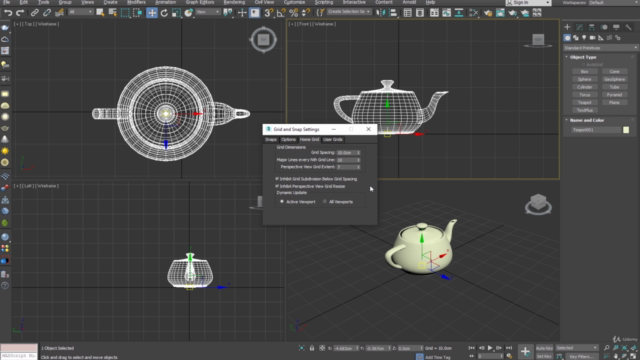Image resolution: width=640 pixels, height=360 pixels.
Task: Click the Redo arrow in the toolbar
Action: pos(20,13)
